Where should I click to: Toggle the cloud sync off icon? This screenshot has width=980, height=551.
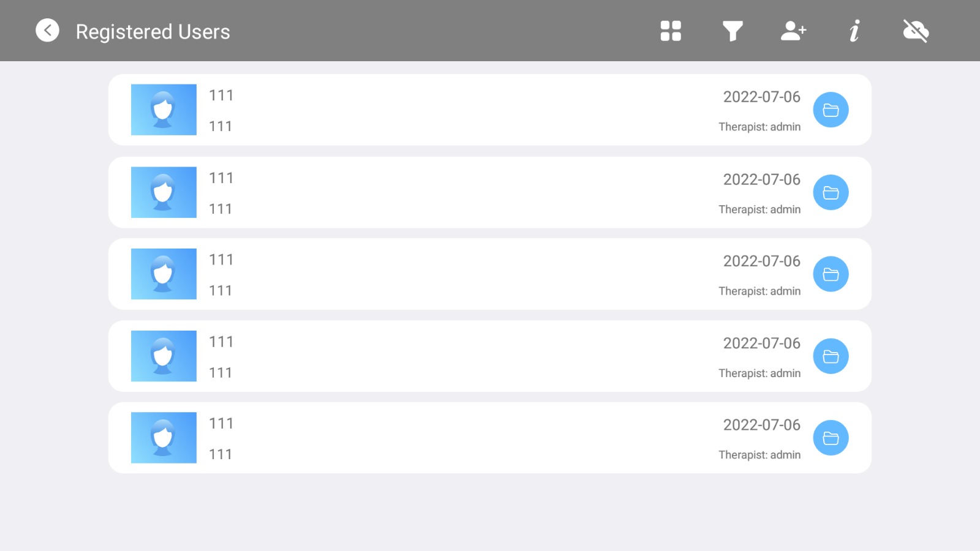916,31
